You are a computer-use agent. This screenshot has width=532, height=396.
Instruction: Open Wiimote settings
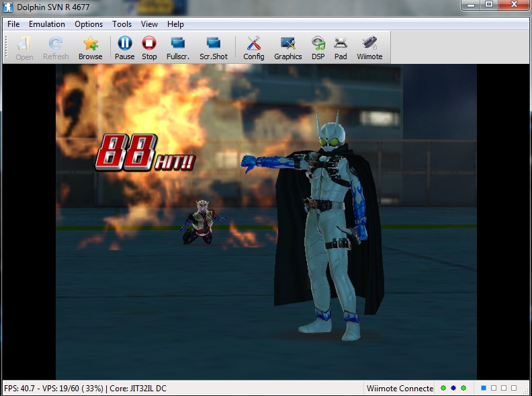pos(369,48)
